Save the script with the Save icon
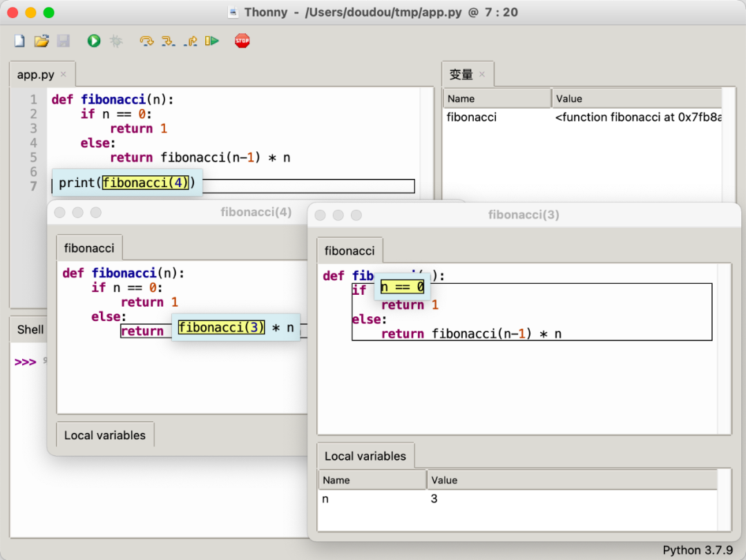 (x=64, y=41)
